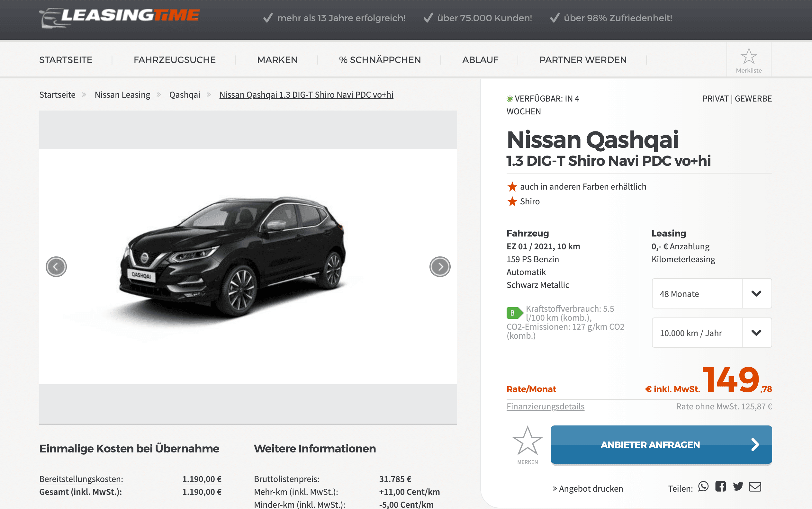
Task: Open the % Schnäppchen menu item
Action: 380,60
